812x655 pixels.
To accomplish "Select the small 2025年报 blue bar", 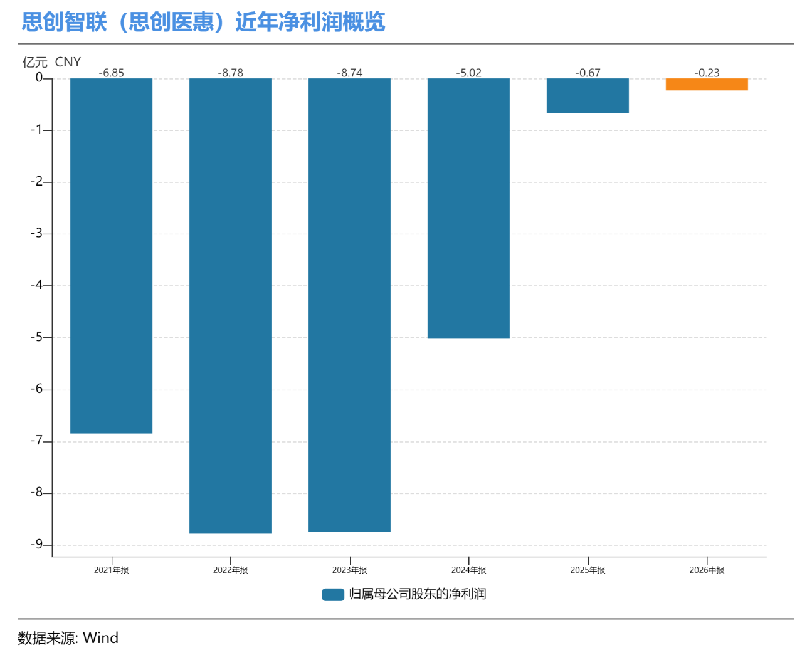I will pyautogui.click(x=588, y=95).
